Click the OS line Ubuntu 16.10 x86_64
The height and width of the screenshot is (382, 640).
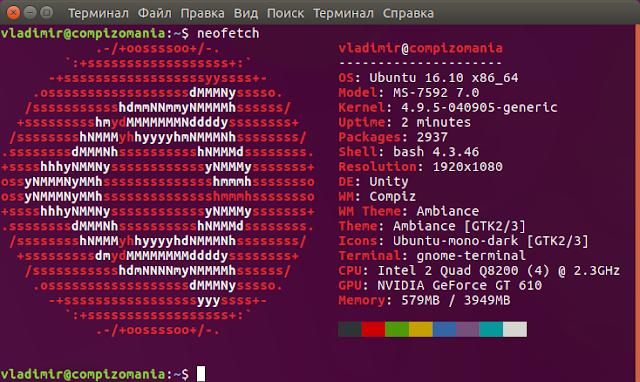click(428, 78)
